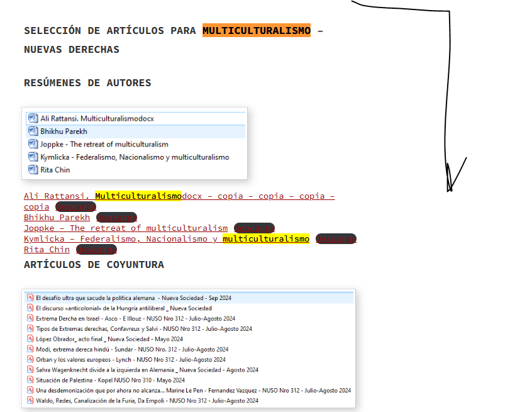Click orange-highlighted MULTICULTURALISMO in the title
Screen dimensions: 532x412
(256, 31)
